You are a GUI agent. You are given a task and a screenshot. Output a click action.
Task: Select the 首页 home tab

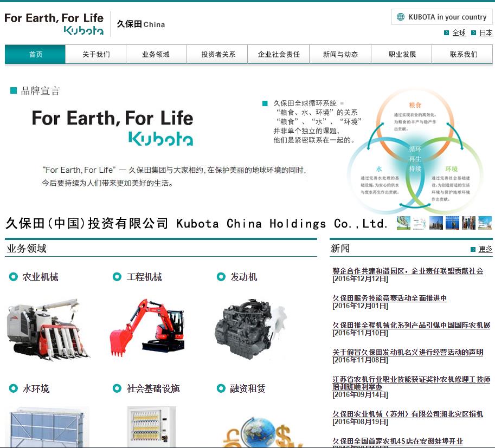pos(35,54)
